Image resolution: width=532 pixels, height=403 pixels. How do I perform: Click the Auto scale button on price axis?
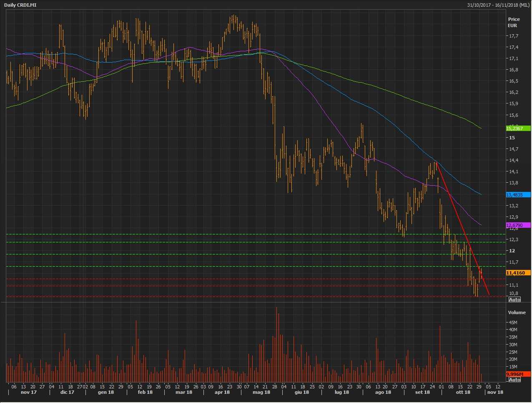point(514,300)
